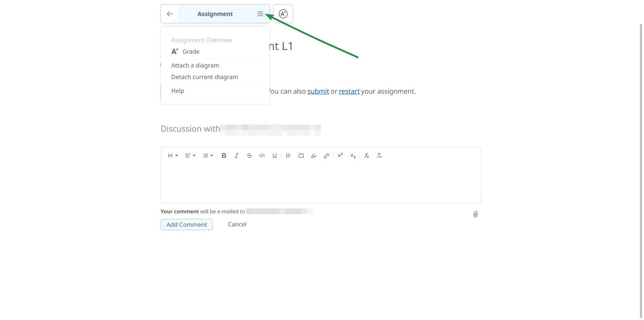Apply italic formatting in editor
The height and width of the screenshot is (320, 644).
pos(236,156)
